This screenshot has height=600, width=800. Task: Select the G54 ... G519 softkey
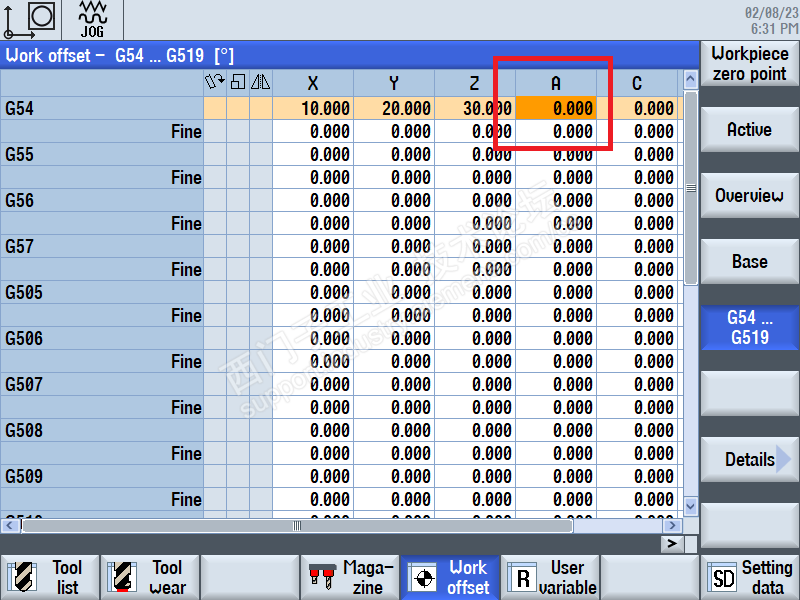tap(749, 328)
